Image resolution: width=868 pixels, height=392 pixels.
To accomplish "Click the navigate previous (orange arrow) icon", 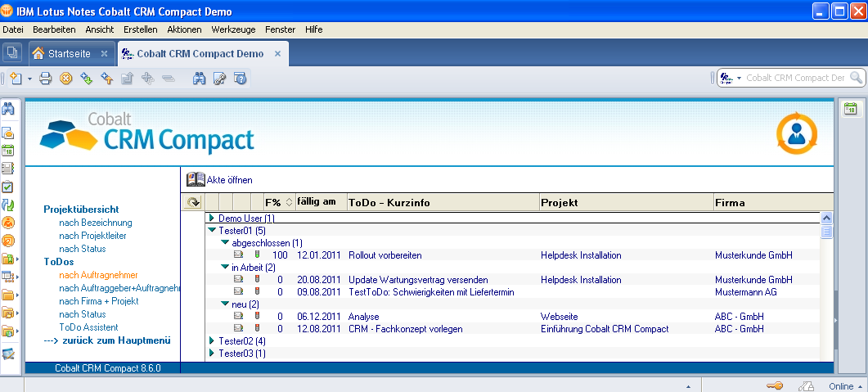I will pyautogui.click(x=107, y=79).
